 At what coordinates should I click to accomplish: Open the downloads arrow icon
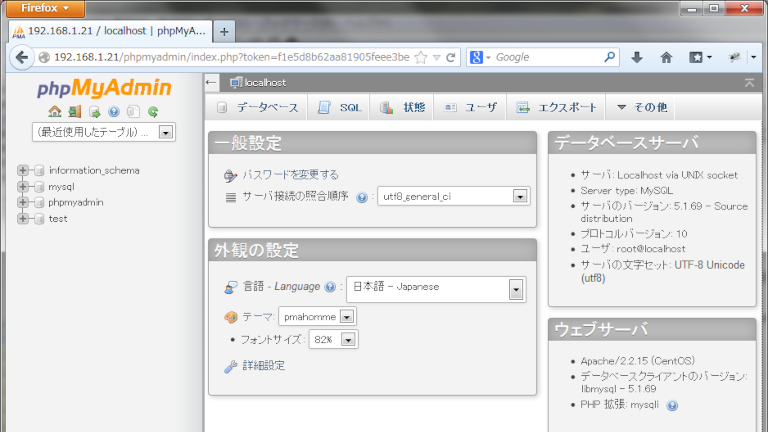pyautogui.click(x=637, y=57)
